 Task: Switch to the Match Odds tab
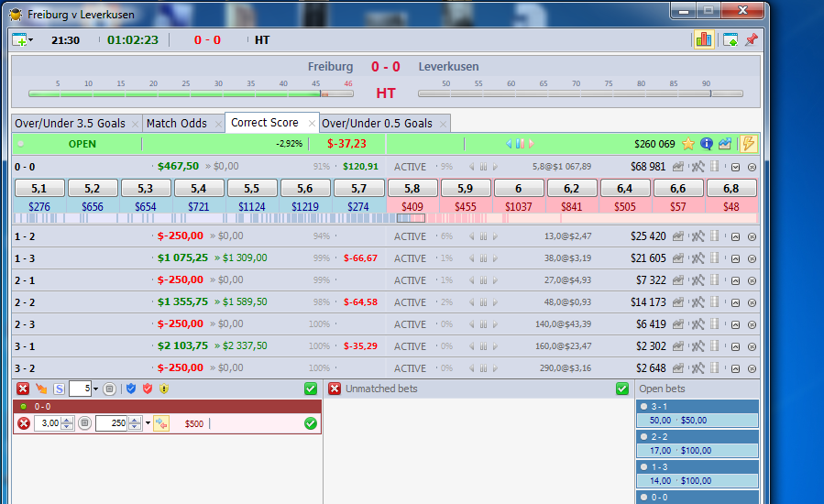point(177,124)
